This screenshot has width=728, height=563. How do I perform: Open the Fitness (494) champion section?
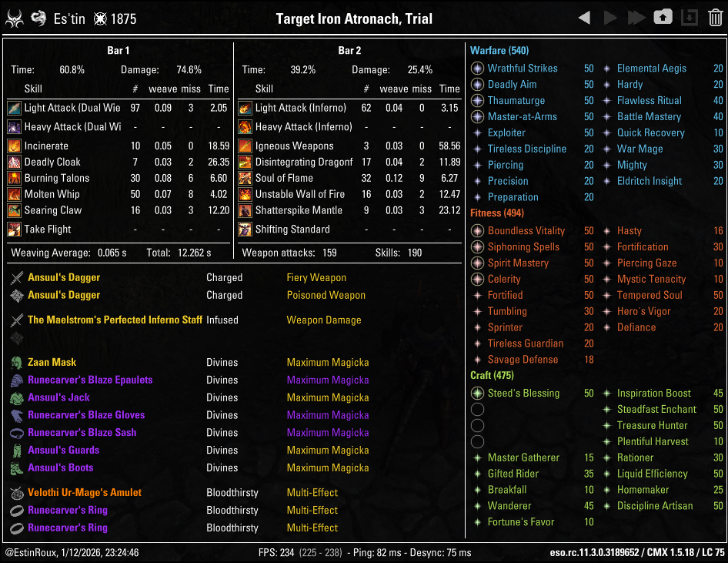tap(497, 213)
